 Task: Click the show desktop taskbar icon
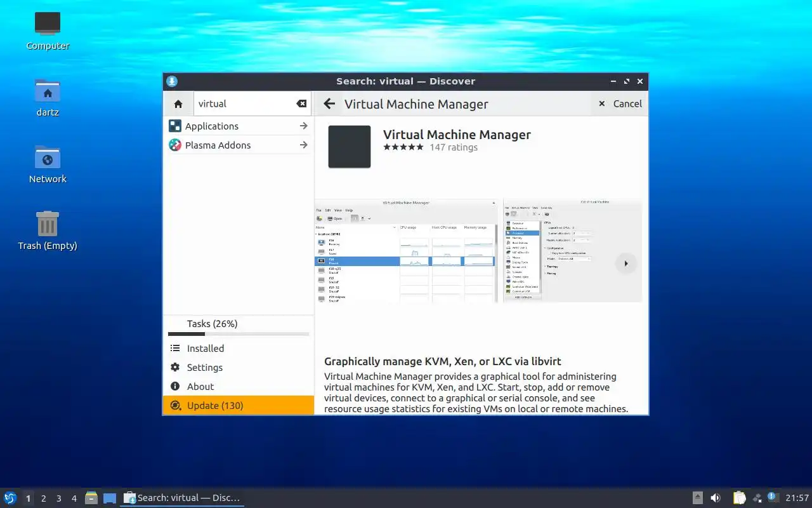tap(110, 498)
